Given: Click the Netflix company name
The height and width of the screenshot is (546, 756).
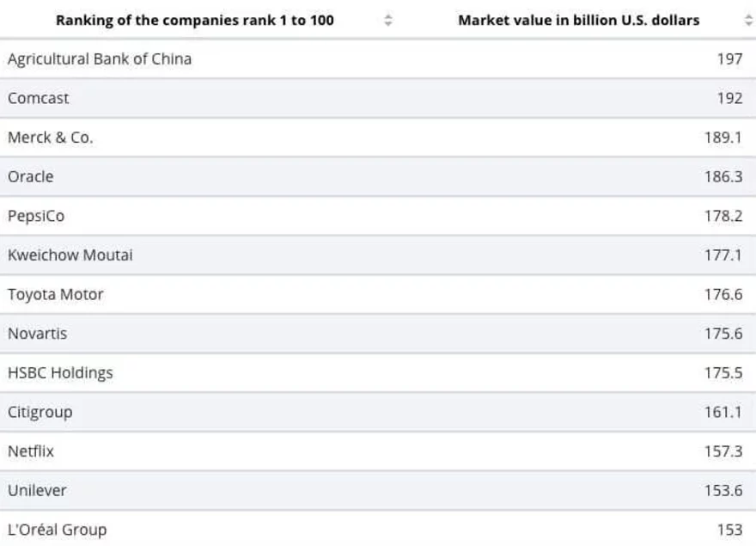Looking at the screenshot, I should (x=31, y=451).
